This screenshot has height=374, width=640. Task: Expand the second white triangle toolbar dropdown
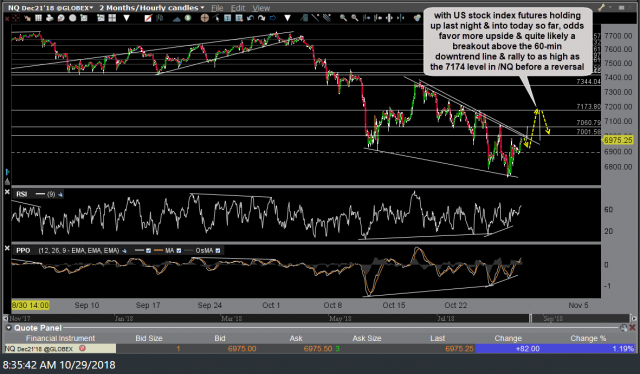(x=287, y=18)
